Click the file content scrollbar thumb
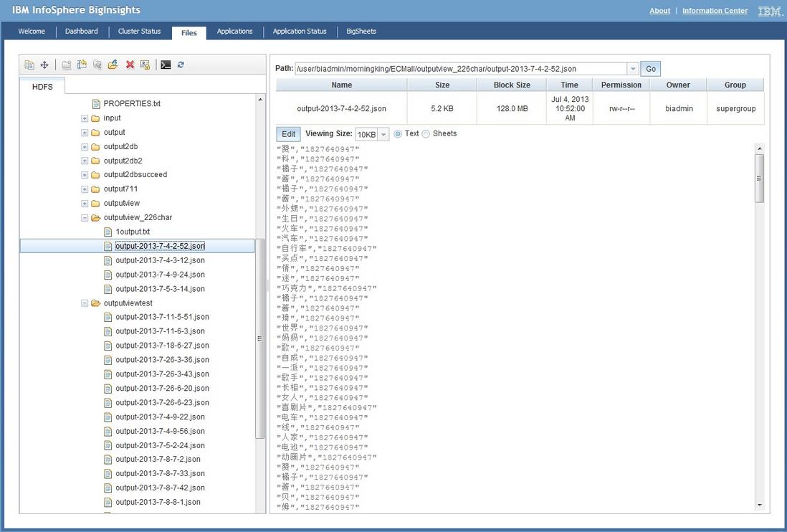The image size is (787, 532). tap(759, 178)
